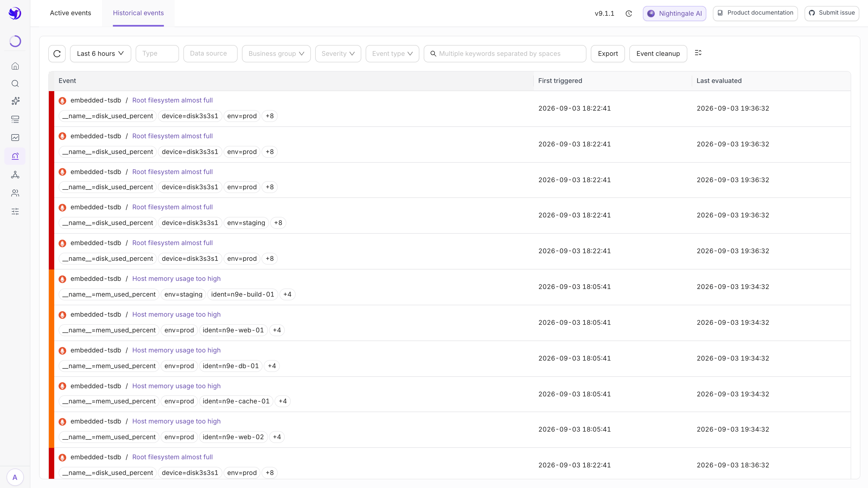Select the Historical events tab
This screenshot has height=488, width=868.
pyautogui.click(x=138, y=13)
